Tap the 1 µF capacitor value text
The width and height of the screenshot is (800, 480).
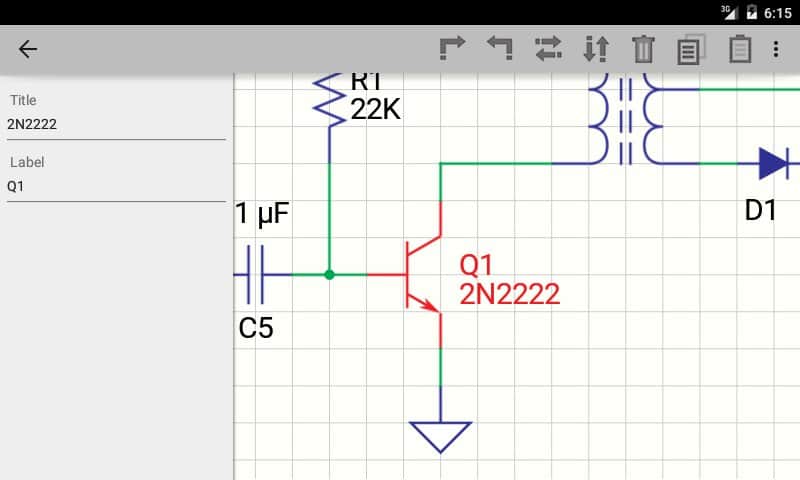pyautogui.click(x=262, y=214)
